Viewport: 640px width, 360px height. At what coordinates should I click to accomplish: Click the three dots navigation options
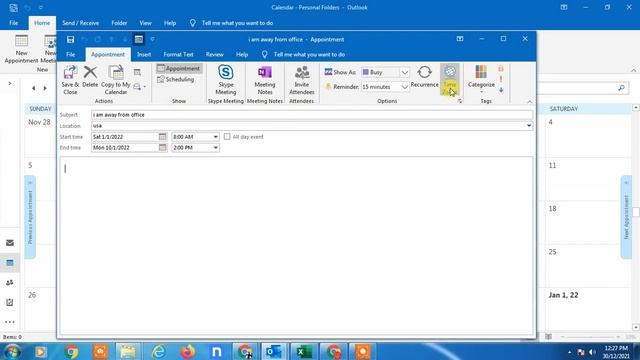pos(10,322)
